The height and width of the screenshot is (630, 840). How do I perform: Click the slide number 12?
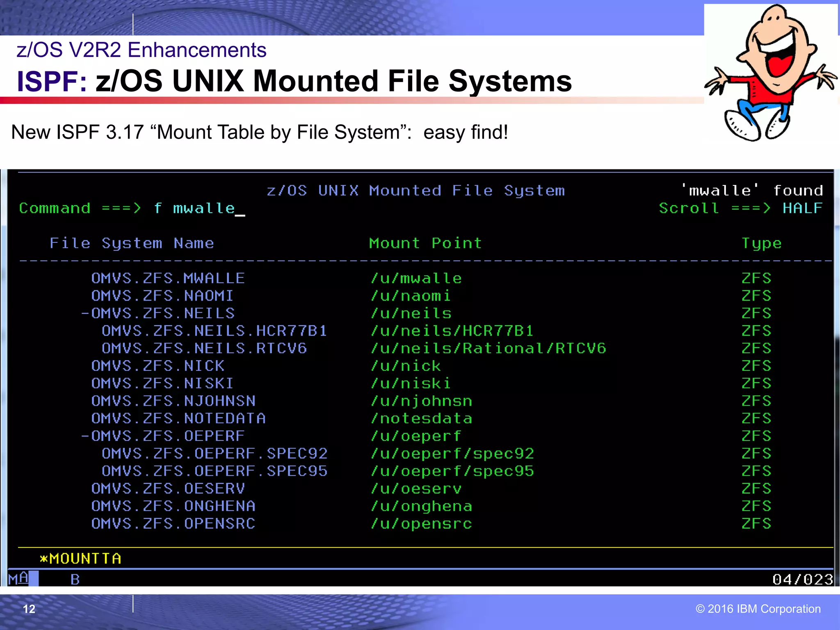(29, 609)
